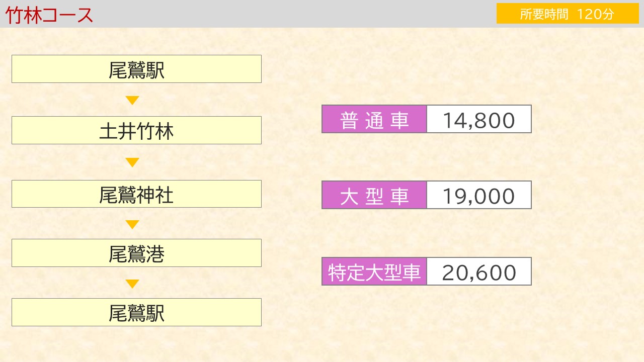Click the 14,800 price field
The image size is (644, 362).
coord(479,119)
